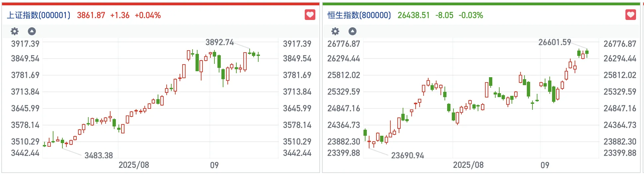Click the 26438.51 latest price of 恒生指数
Viewport: 644px width, 175px height.
414,15
